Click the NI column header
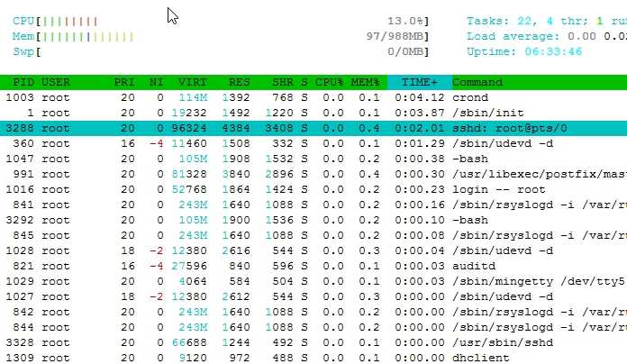The width and height of the screenshot is (627, 364). (x=157, y=82)
